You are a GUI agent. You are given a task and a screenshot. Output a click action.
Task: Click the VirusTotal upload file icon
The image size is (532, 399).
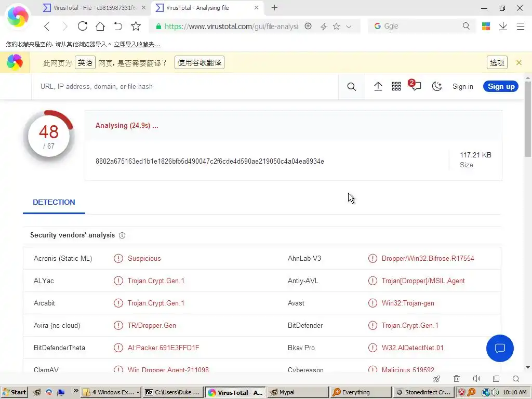(378, 87)
